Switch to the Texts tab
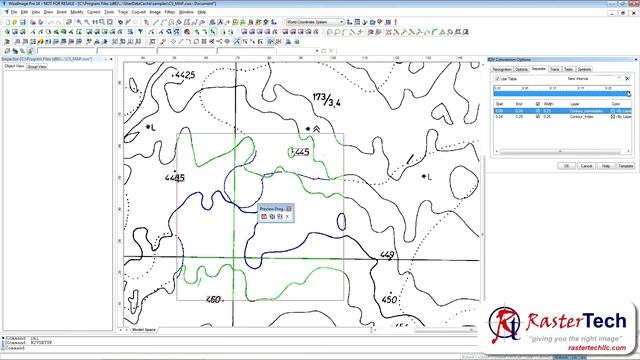640x360 pixels. click(568, 69)
